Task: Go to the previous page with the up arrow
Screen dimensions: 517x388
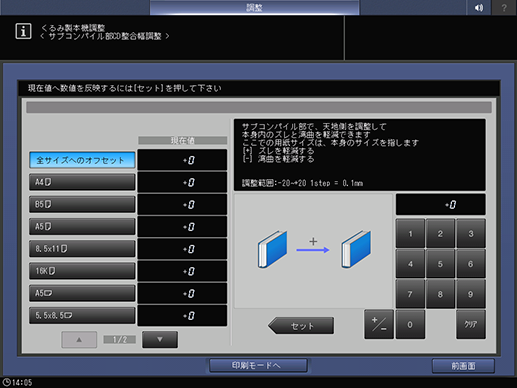Action: tap(79, 340)
